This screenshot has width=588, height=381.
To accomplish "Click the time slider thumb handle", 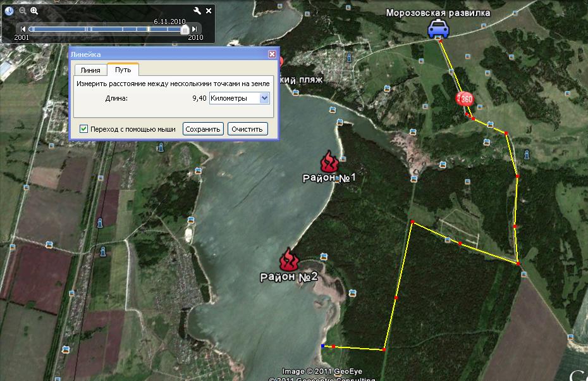I will pos(185,28).
